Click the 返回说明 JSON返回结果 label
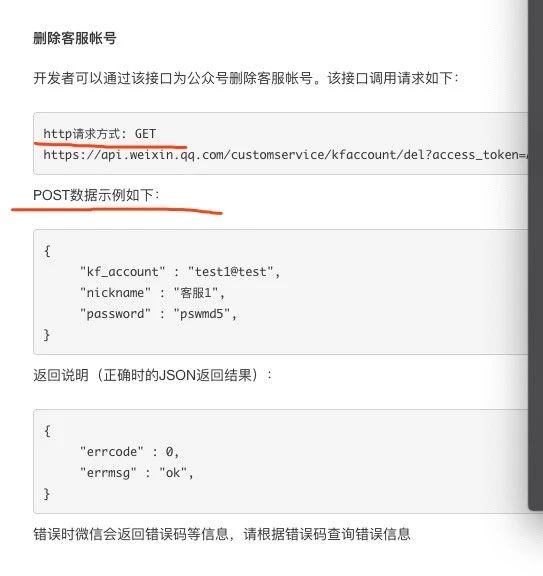The width and height of the screenshot is (543, 576). point(152,375)
